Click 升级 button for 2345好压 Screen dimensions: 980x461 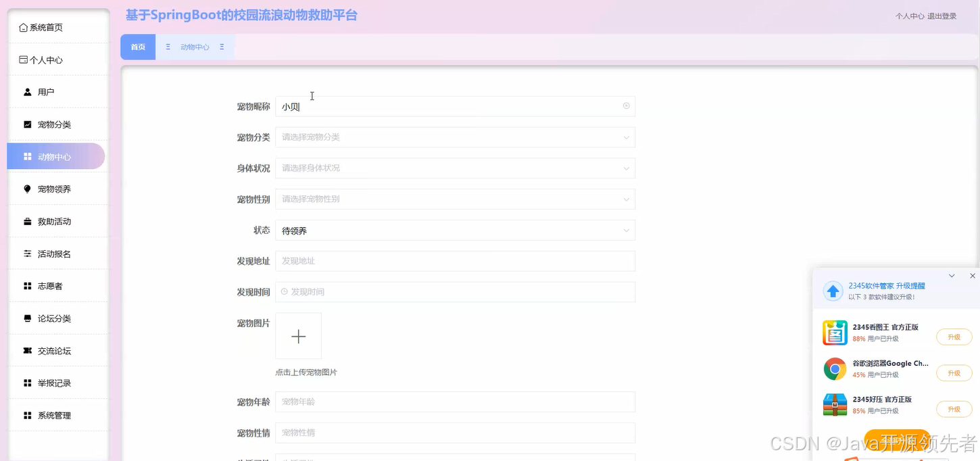pos(954,409)
